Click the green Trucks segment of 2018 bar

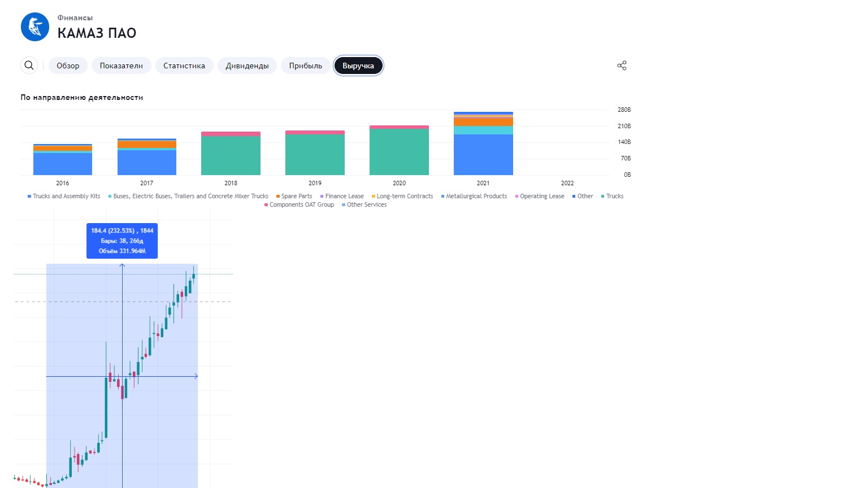(x=231, y=156)
